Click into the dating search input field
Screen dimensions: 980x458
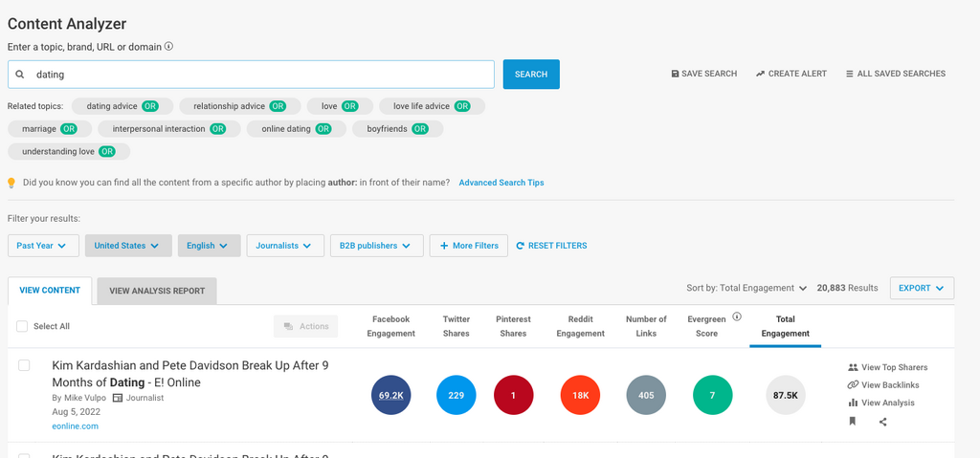click(258, 75)
